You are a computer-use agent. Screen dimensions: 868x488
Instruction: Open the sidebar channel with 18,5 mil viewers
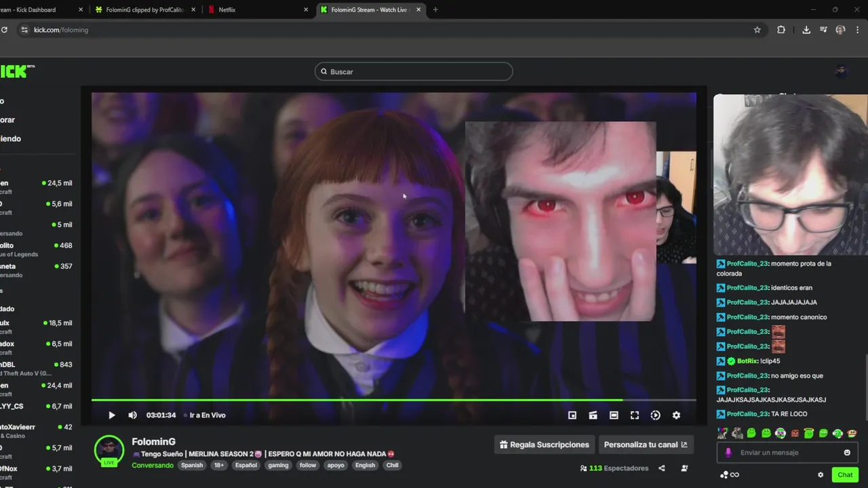click(x=37, y=327)
